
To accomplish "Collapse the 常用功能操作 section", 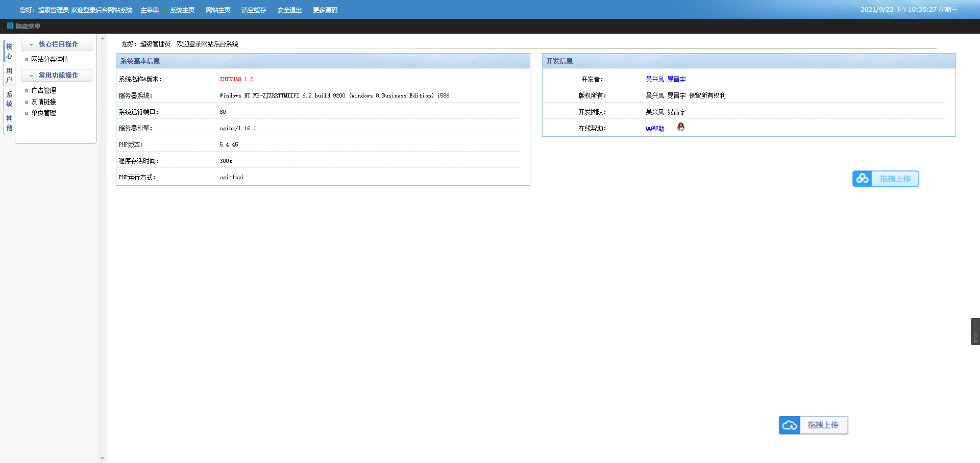I will pos(57,75).
